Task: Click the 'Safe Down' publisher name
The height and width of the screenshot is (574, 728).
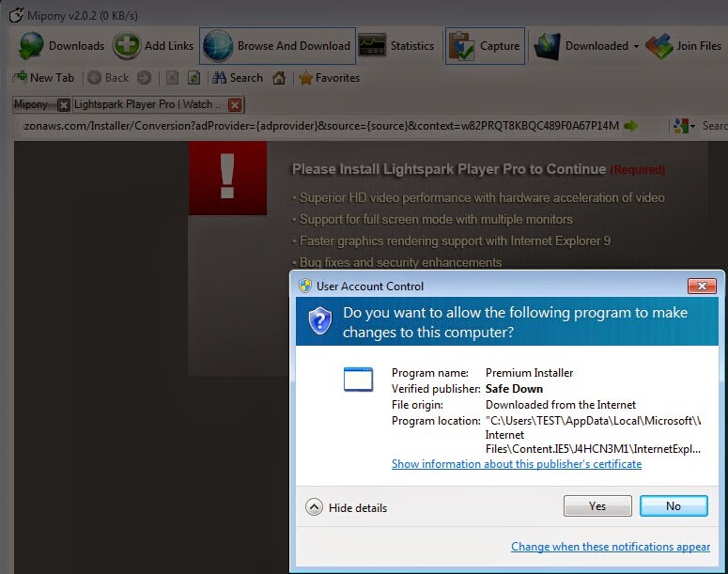Action: [514, 389]
